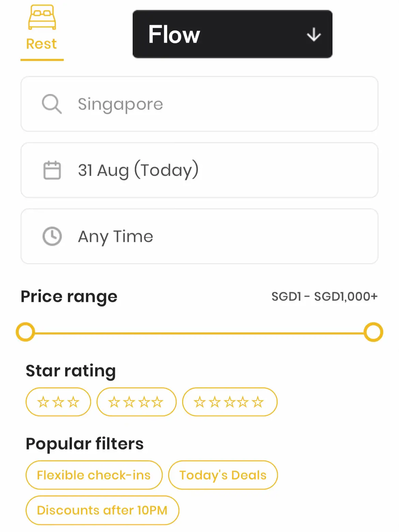
Task: Click the Singapore search field
Action: (199, 104)
